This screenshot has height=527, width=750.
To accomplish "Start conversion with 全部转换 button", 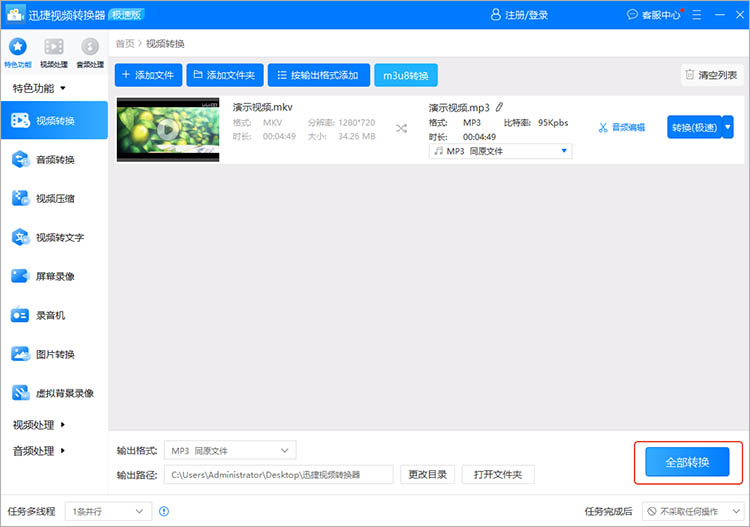I will [687, 462].
